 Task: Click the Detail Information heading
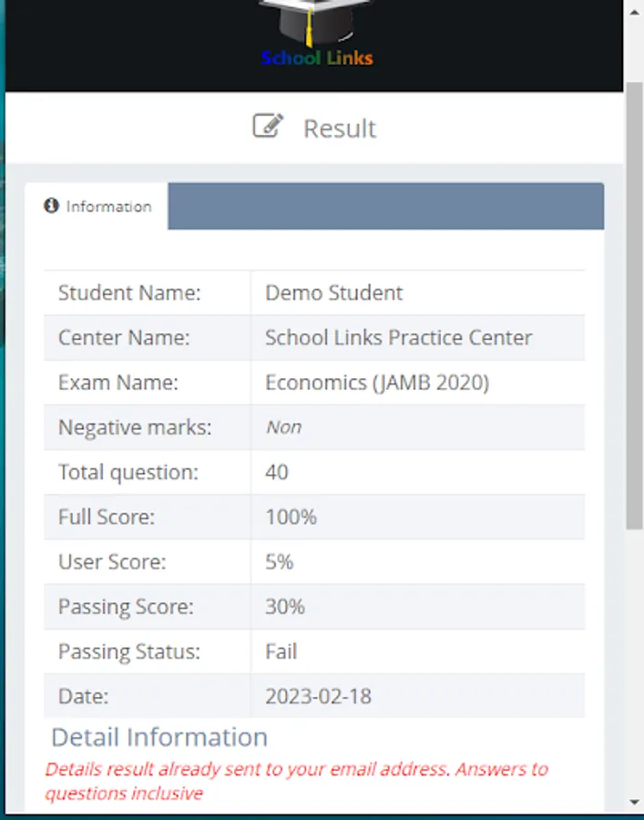[x=159, y=737]
